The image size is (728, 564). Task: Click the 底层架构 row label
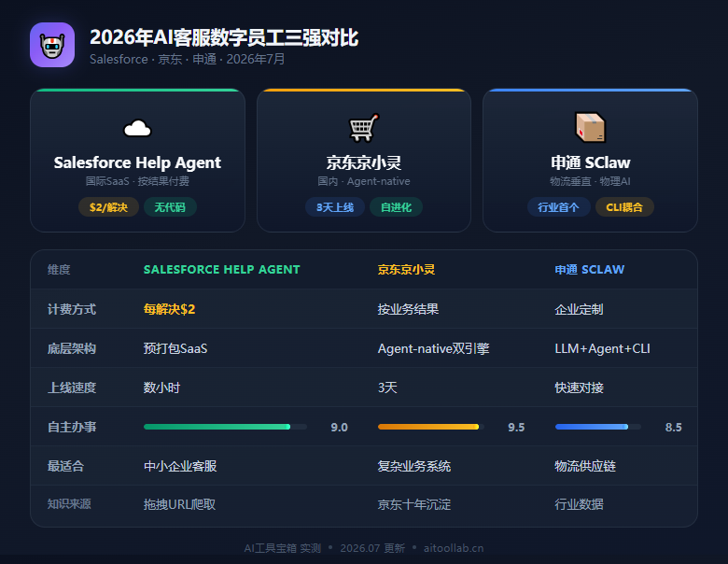72,348
